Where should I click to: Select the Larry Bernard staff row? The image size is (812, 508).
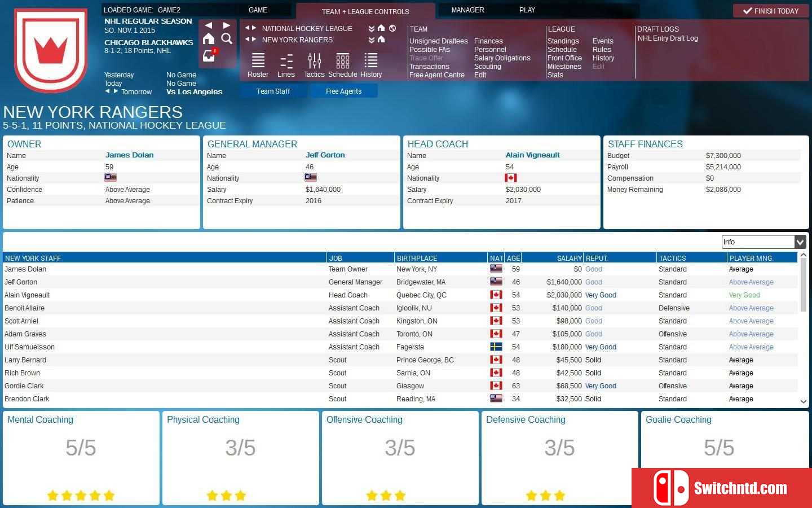[x=400, y=360]
